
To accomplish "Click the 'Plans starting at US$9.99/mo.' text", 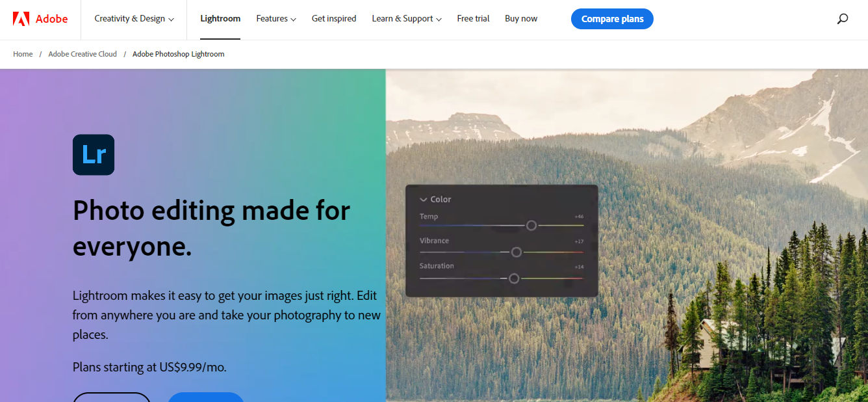I will point(149,367).
